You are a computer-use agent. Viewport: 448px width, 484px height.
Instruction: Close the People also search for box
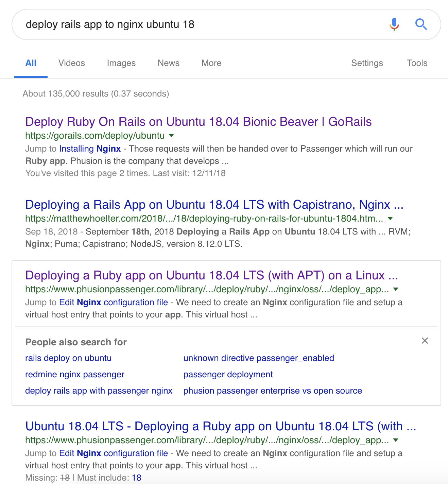coord(425,341)
